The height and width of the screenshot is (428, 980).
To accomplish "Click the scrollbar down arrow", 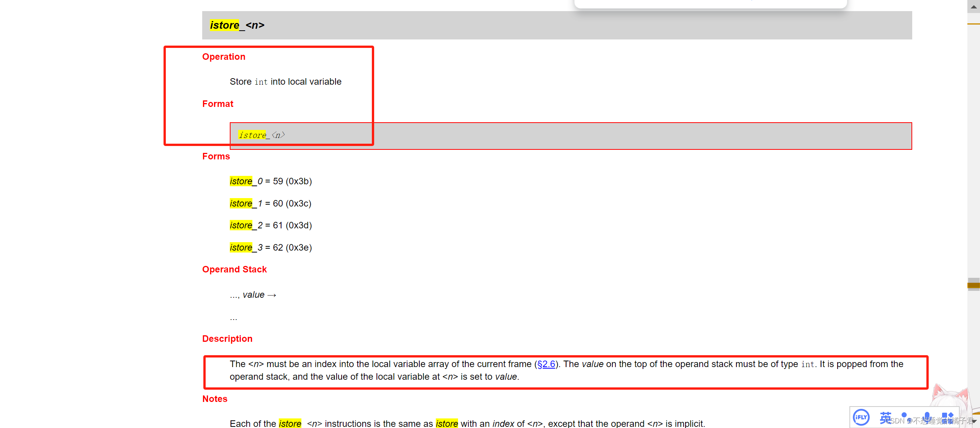I will [x=974, y=421].
